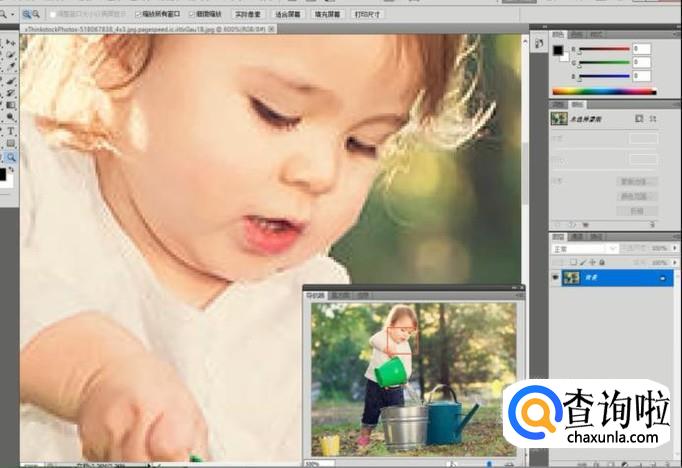Click the 'Actual Pixels' button
682x468 pixels.
pos(246,15)
